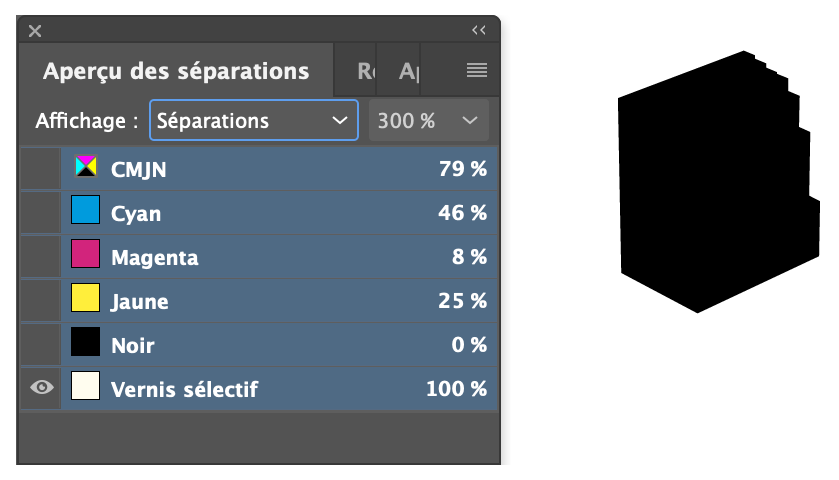839x480 pixels.
Task: Show the CMJN composite visibility box
Action: 41,168
